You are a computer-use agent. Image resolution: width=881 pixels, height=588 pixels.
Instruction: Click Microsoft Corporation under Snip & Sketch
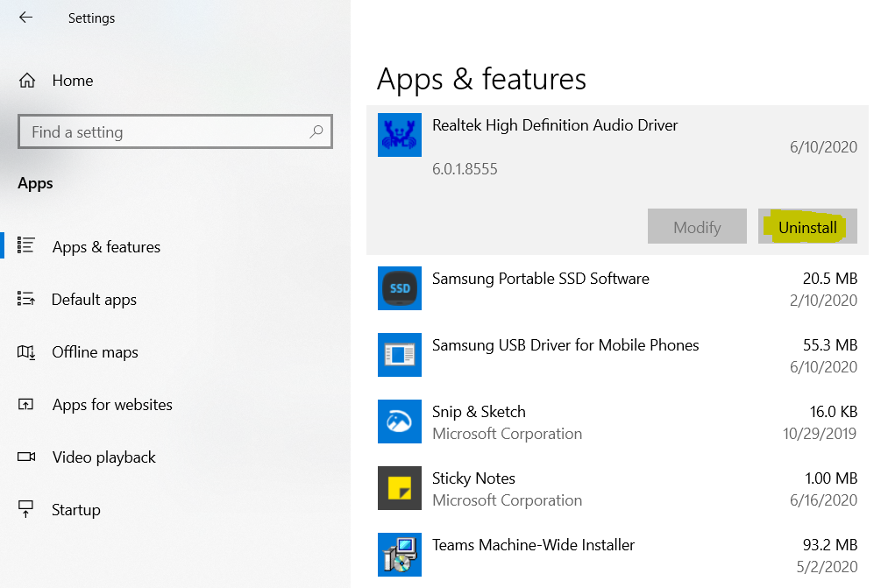click(x=507, y=434)
